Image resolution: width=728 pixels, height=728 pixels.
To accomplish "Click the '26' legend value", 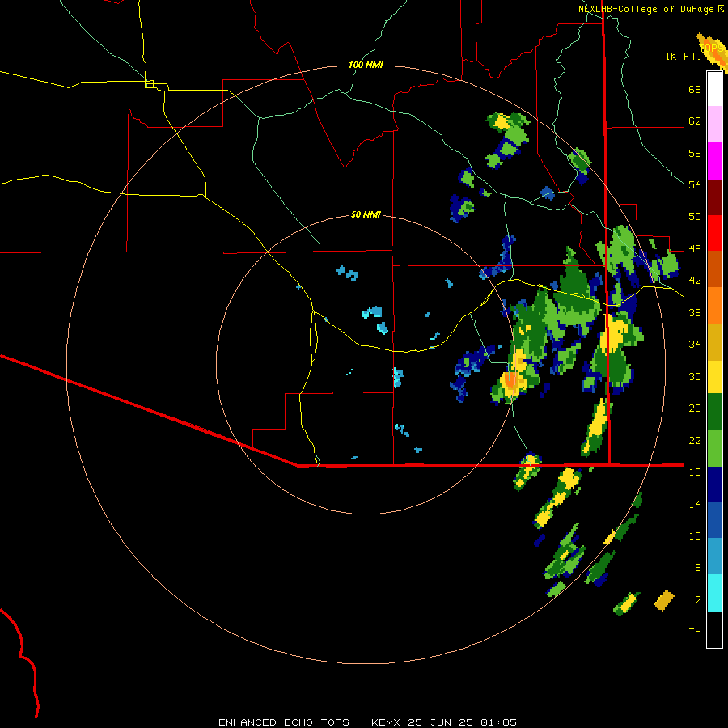I will point(695,408).
